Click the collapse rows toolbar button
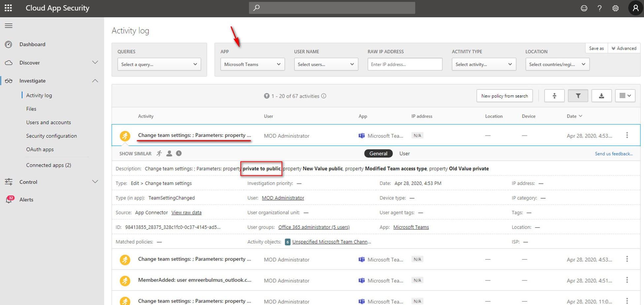This screenshot has width=644, height=305. 554,96
